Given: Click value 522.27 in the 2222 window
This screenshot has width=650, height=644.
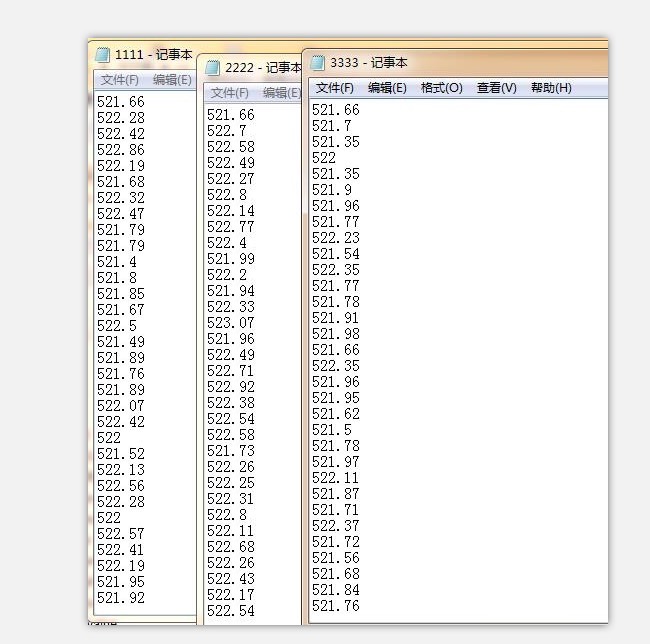Looking at the screenshot, I should coord(230,179).
